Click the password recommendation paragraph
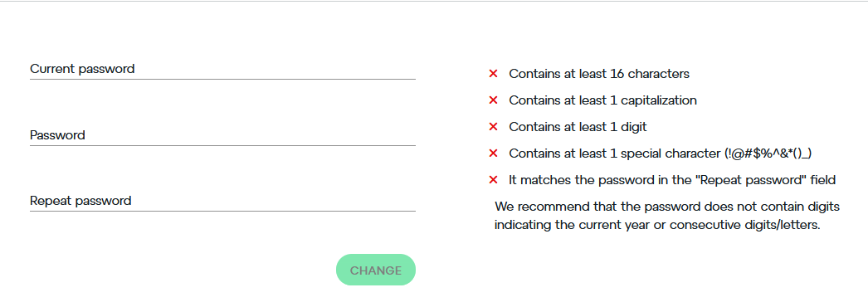This screenshot has height=307, width=868. [667, 217]
